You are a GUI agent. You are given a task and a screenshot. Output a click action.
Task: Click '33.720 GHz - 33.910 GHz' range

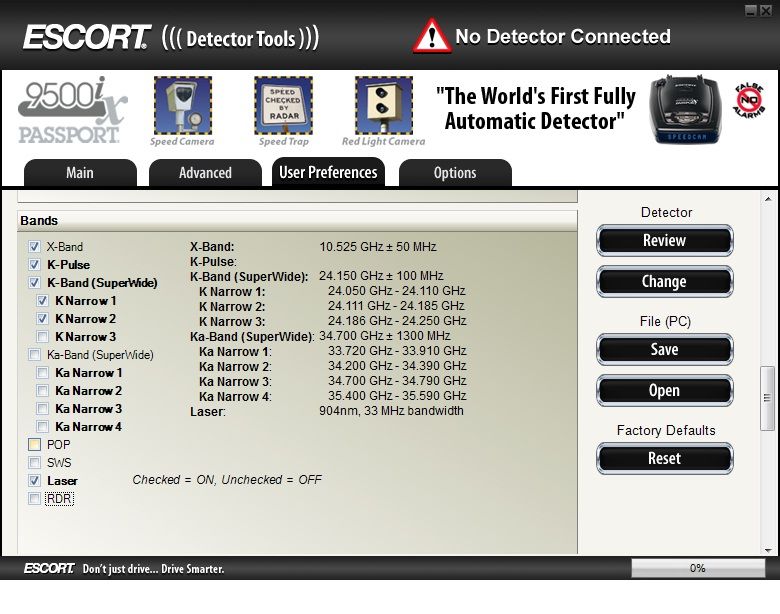tap(397, 351)
